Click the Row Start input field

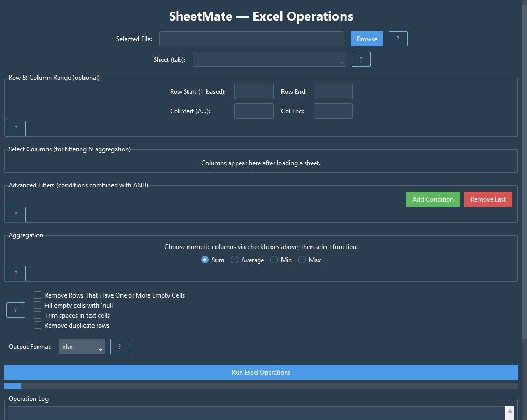point(253,92)
